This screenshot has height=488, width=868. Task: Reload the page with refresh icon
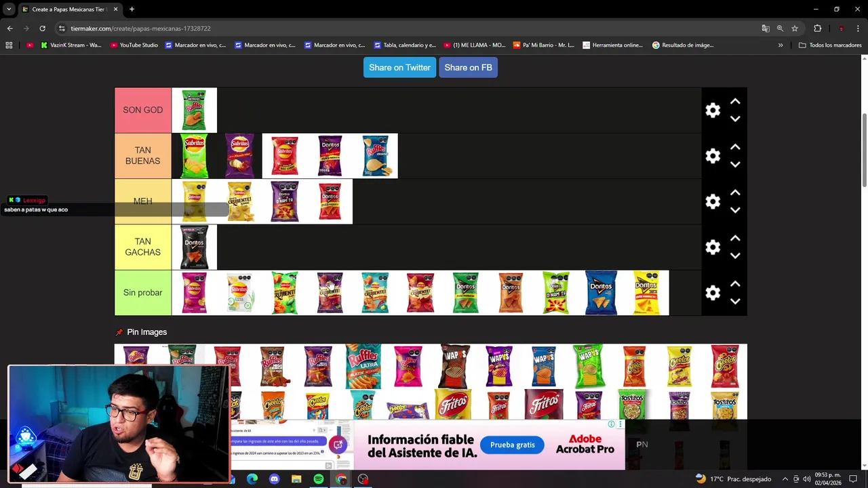click(42, 28)
